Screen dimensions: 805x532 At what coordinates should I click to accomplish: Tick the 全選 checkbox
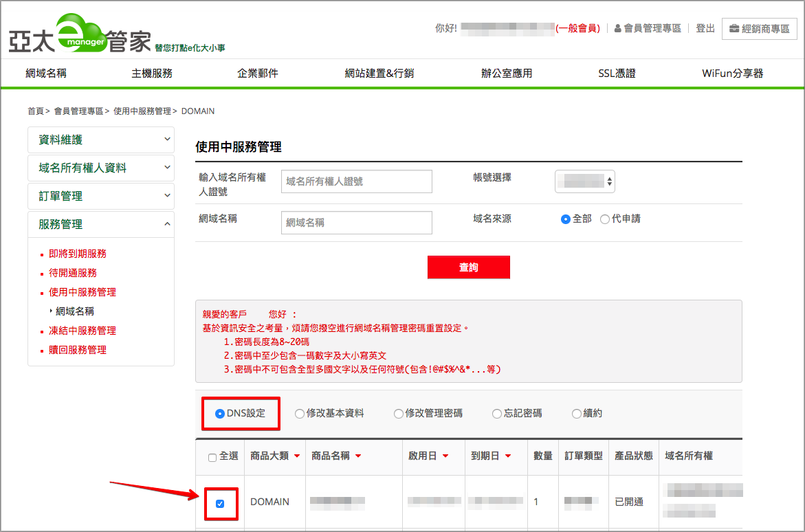(x=212, y=458)
